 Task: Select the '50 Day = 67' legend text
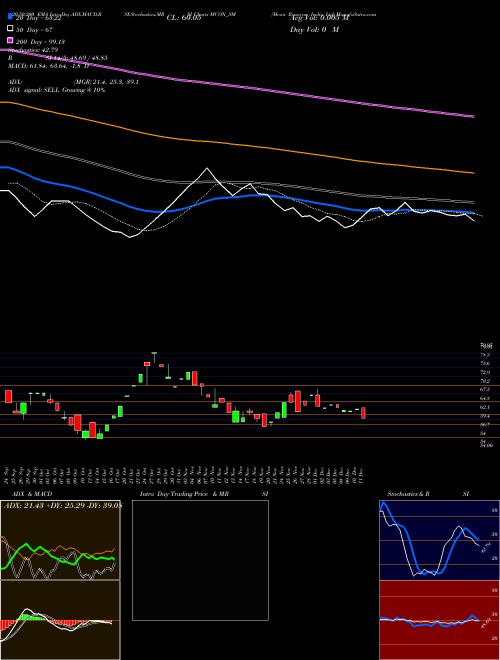35,30
